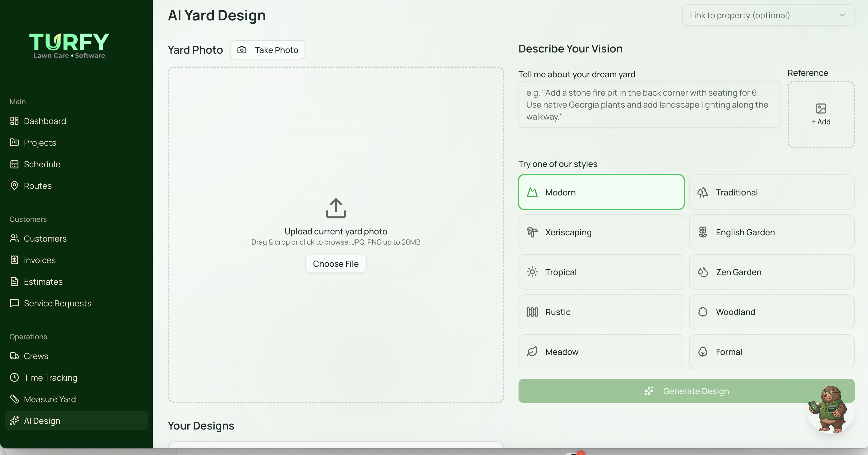Select the Zen Garden style option
This screenshot has height=455, width=868.
pyautogui.click(x=771, y=272)
